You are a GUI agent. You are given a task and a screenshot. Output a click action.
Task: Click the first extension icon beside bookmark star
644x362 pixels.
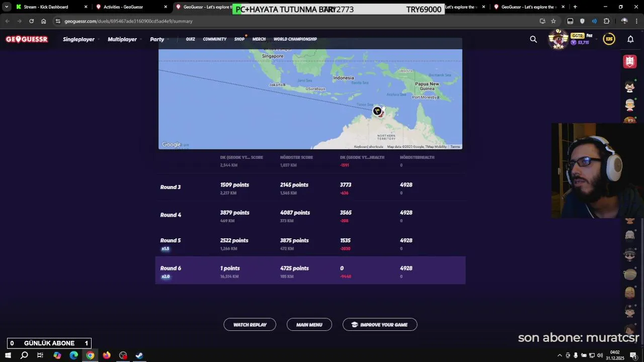570,21
